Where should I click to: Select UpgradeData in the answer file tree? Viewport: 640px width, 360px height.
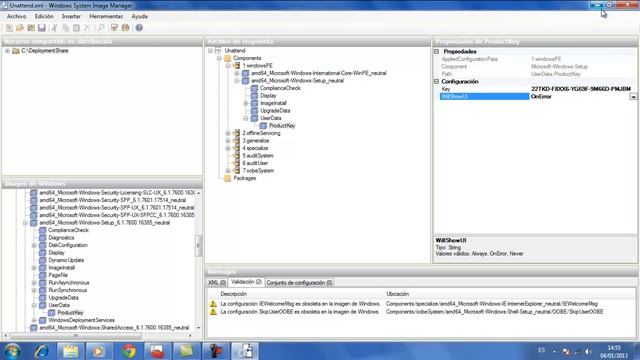(x=275, y=111)
